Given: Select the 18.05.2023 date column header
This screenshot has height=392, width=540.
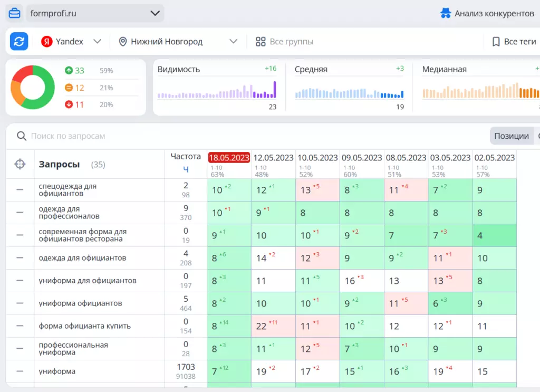Looking at the screenshot, I should click(229, 158).
